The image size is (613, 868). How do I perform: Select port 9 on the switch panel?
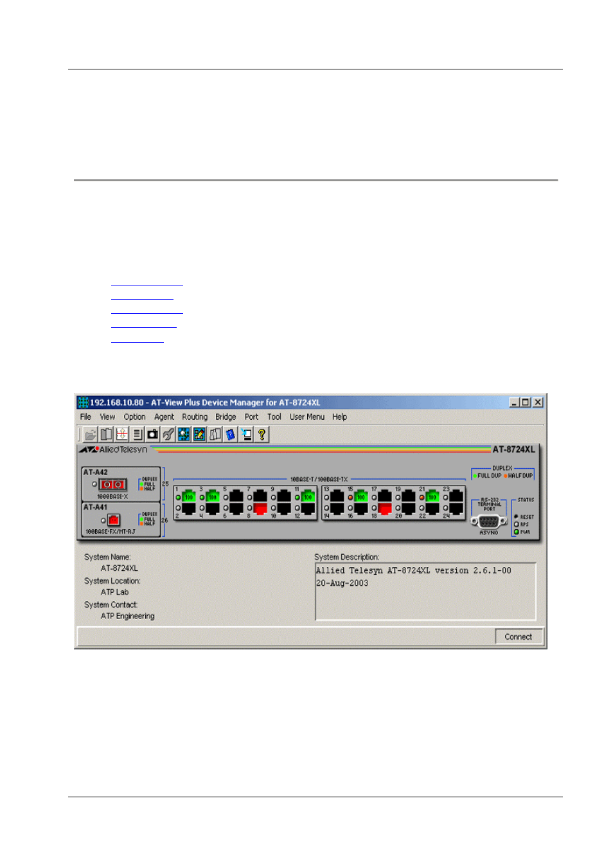[283, 496]
